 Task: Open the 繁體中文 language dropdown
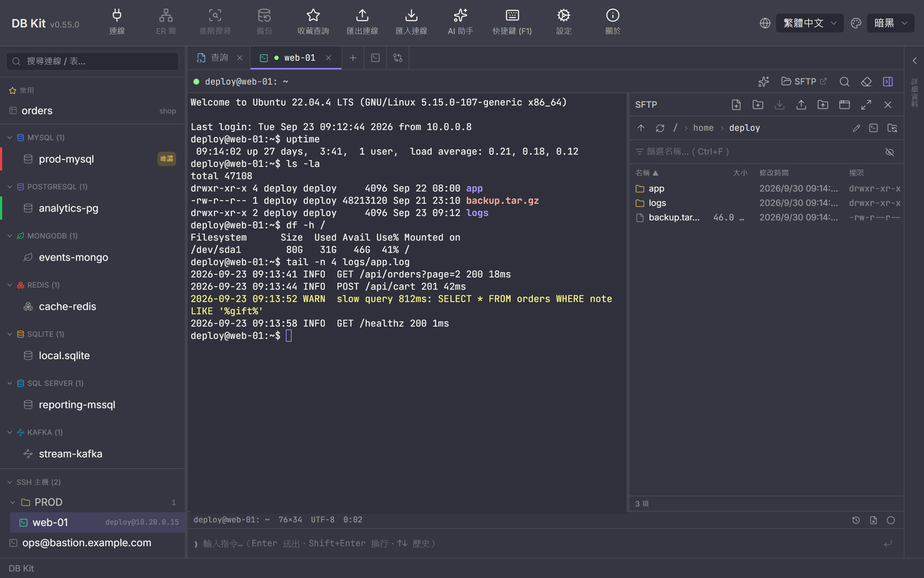[x=810, y=23]
